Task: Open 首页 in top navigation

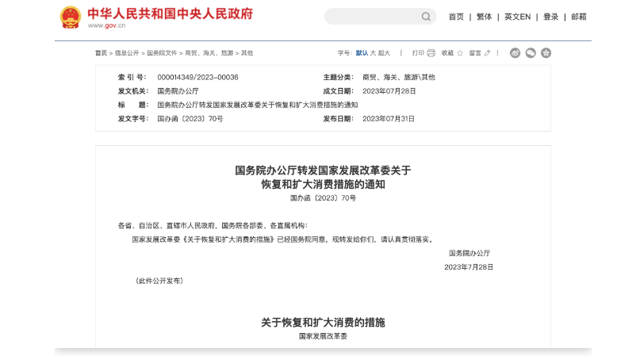Action: tap(456, 17)
